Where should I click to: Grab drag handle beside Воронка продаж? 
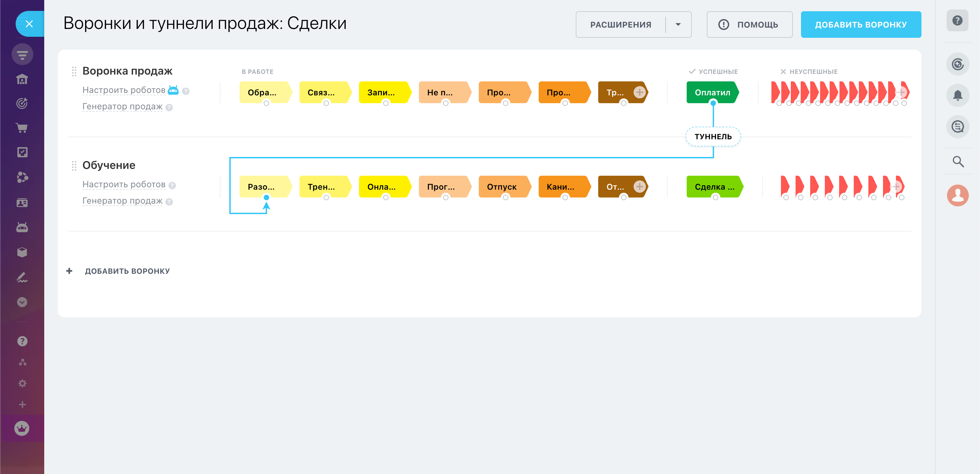click(74, 71)
